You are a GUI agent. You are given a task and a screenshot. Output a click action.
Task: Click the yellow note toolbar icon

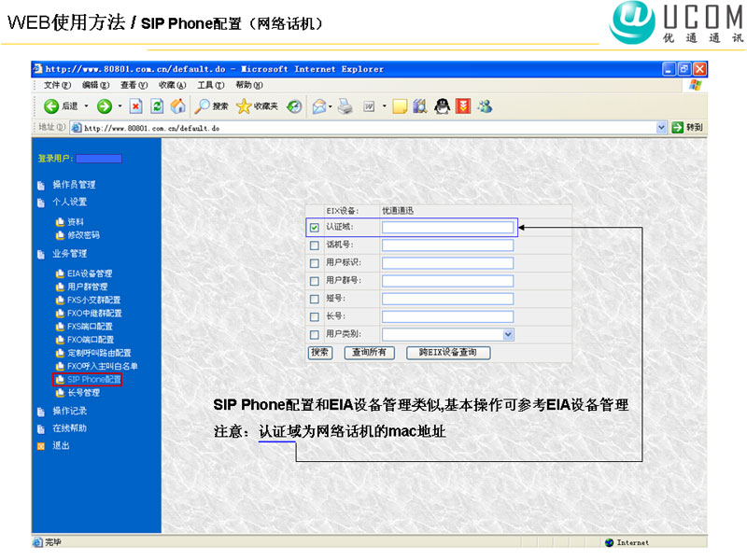(x=400, y=106)
